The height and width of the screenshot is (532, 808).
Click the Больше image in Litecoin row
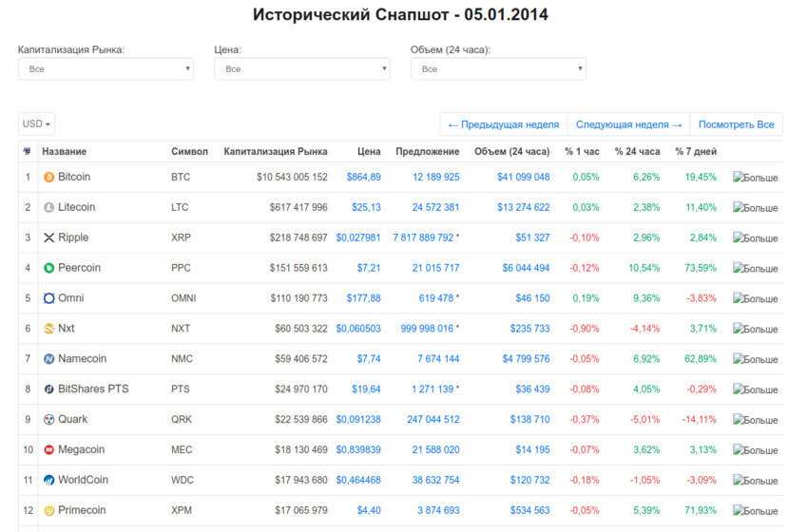click(x=756, y=208)
